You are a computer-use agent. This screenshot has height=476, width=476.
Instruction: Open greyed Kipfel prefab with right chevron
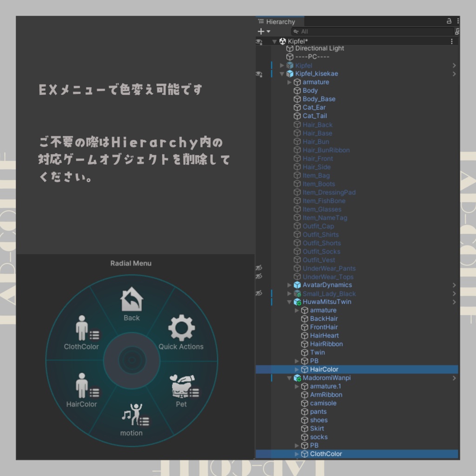point(454,65)
